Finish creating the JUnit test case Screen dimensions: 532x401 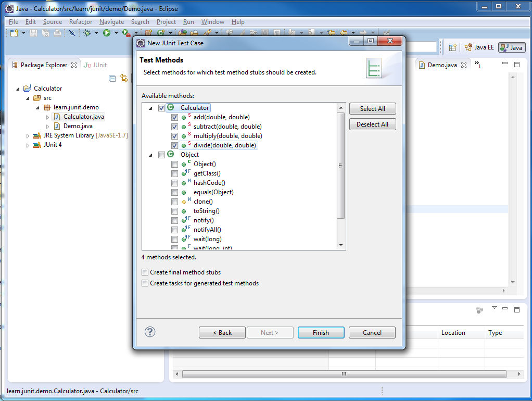click(321, 332)
